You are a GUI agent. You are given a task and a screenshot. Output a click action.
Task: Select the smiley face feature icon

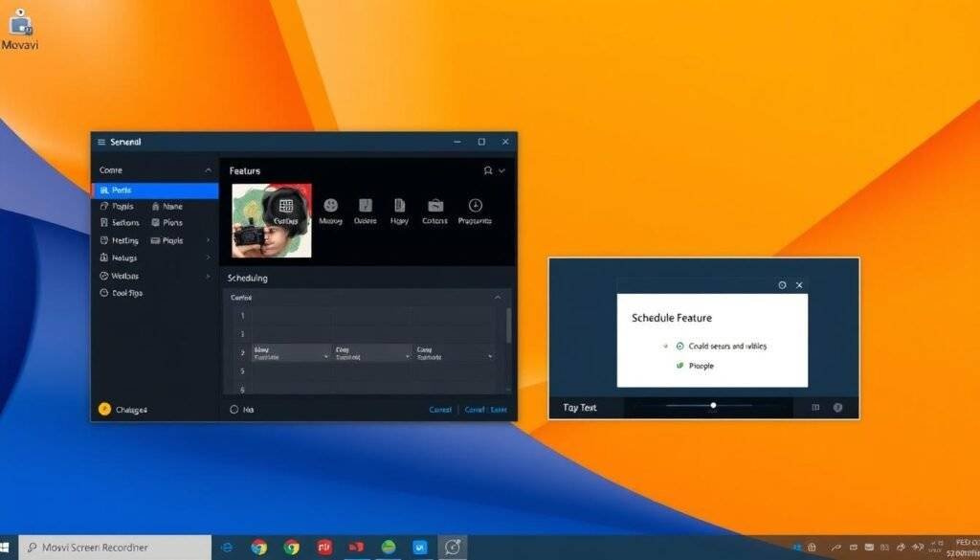coord(330,205)
